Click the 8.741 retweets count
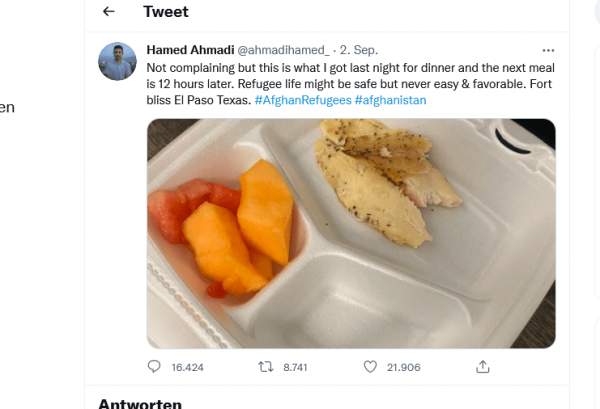Image resolution: width=600 pixels, height=409 pixels. coord(295,367)
